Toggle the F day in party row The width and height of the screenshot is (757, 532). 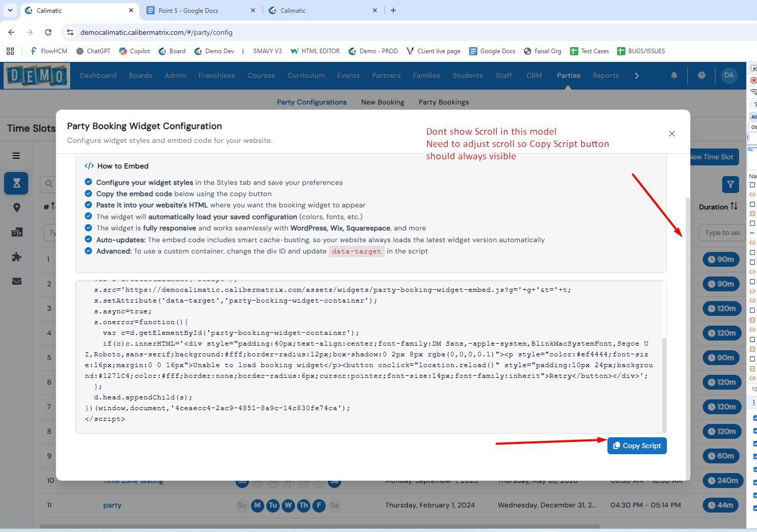tap(319, 505)
